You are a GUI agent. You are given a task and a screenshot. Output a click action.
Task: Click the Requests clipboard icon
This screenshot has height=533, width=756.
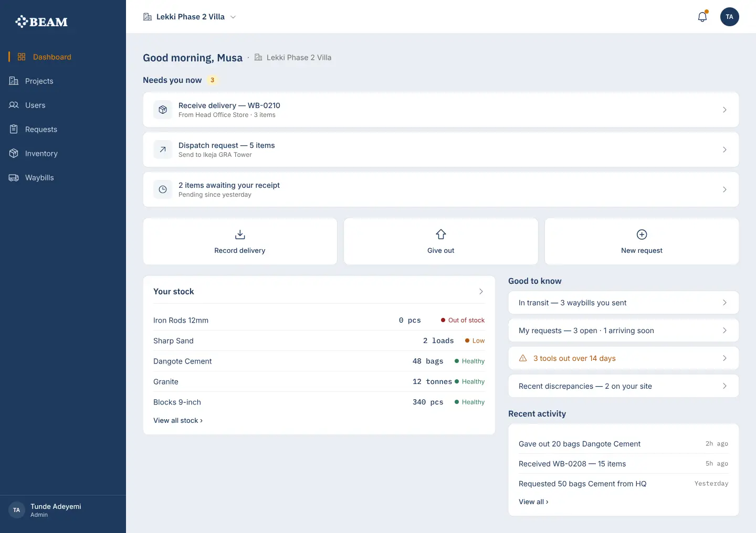pos(14,129)
